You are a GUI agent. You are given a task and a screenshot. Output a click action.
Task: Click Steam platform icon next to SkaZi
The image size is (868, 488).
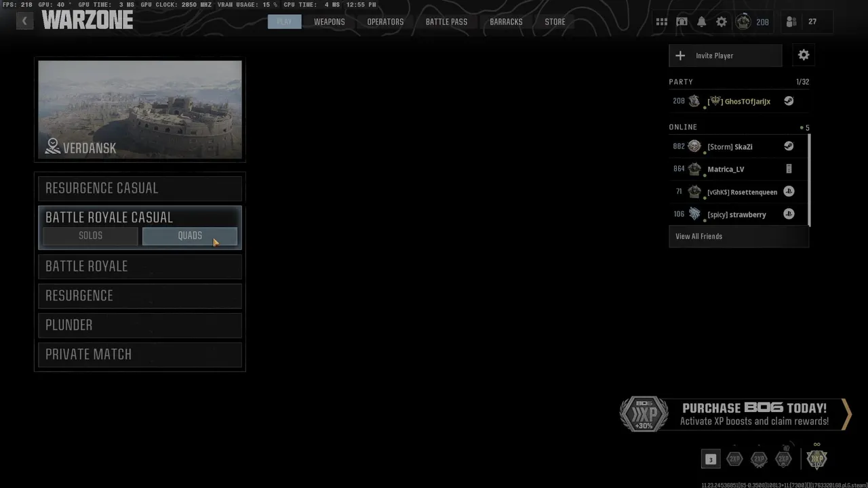789,146
